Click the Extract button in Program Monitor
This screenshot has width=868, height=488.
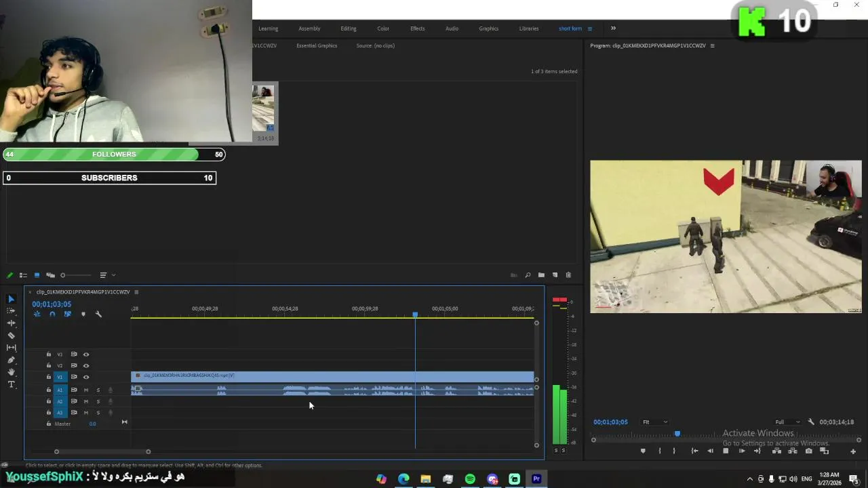792,451
